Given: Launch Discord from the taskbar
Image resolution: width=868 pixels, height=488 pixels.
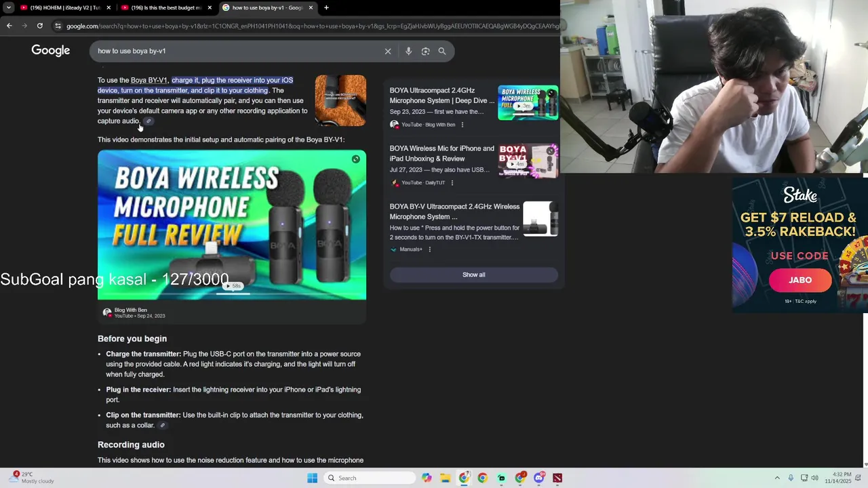Looking at the screenshot, I should click(538, 478).
